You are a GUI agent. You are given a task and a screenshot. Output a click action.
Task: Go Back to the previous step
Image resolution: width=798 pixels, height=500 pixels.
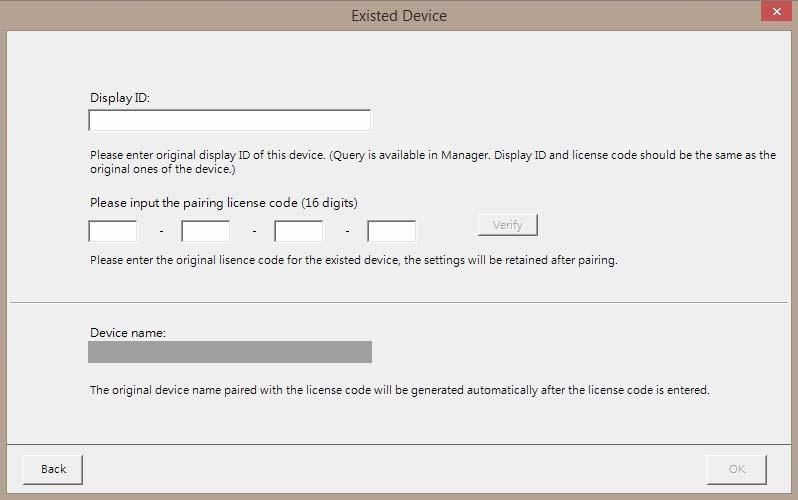coord(53,469)
